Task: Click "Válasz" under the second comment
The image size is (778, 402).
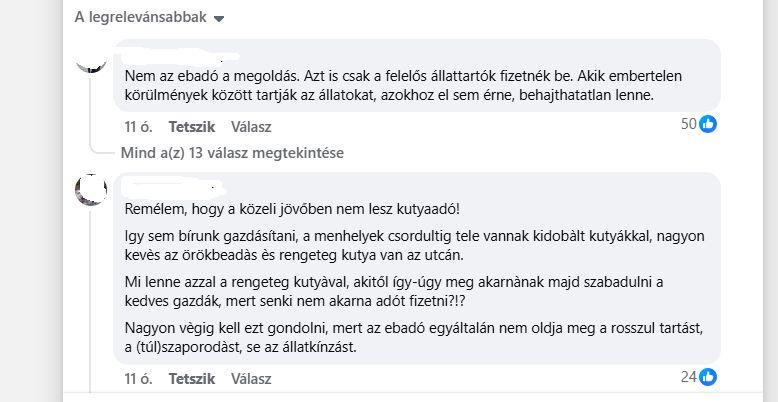Action: 251,379
